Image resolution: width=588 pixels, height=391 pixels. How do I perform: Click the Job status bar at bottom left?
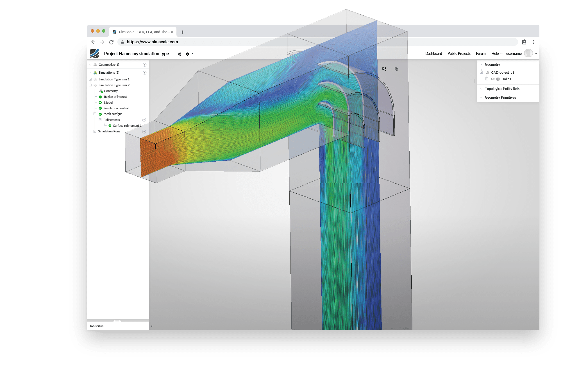(x=97, y=326)
